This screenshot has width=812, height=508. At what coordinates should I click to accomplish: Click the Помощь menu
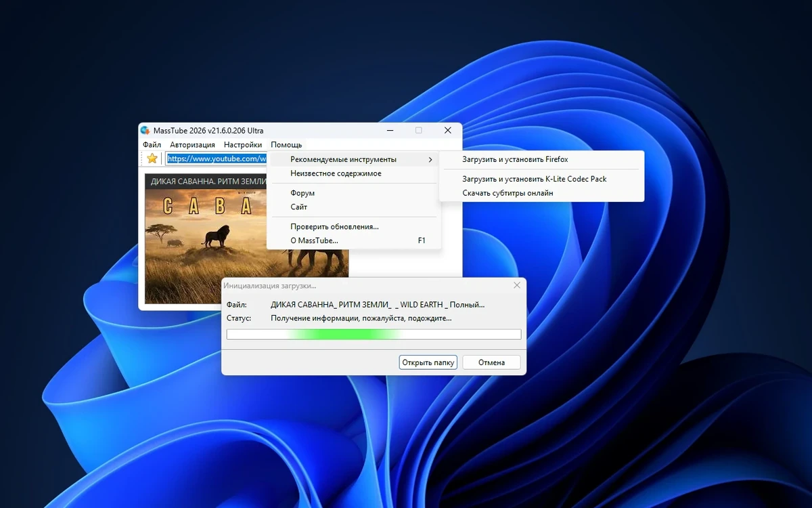(x=286, y=144)
